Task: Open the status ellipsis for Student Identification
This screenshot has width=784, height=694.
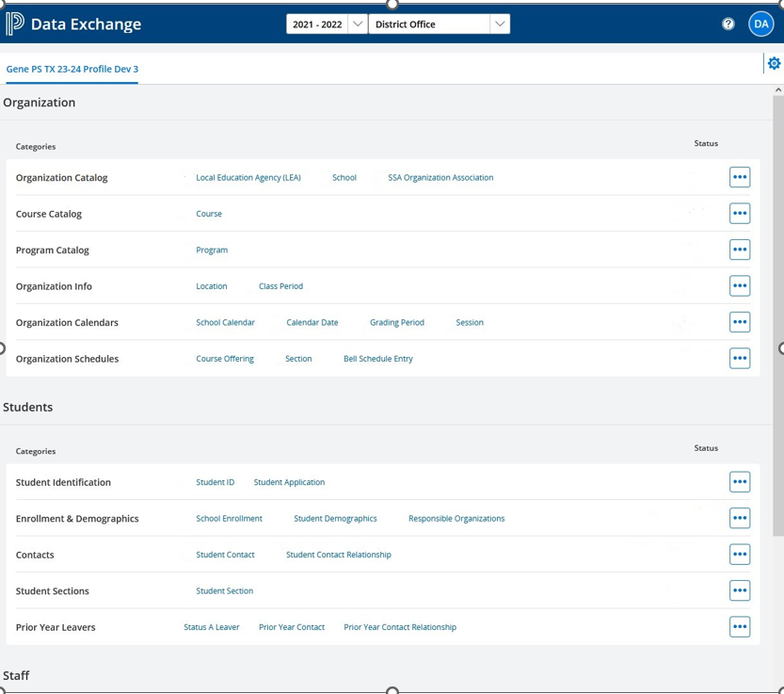Action: click(740, 481)
